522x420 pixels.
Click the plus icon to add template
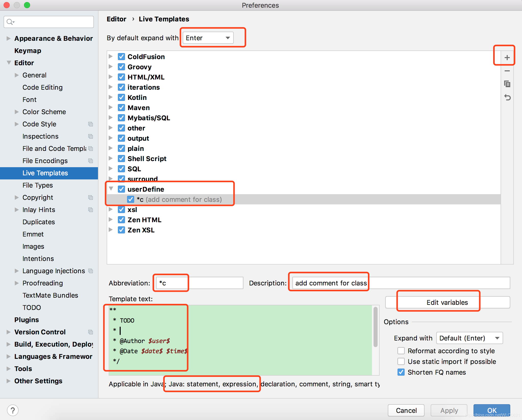[507, 58]
